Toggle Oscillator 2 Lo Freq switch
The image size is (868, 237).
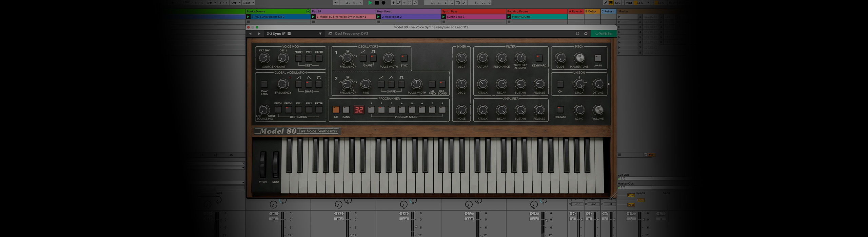[x=432, y=84]
